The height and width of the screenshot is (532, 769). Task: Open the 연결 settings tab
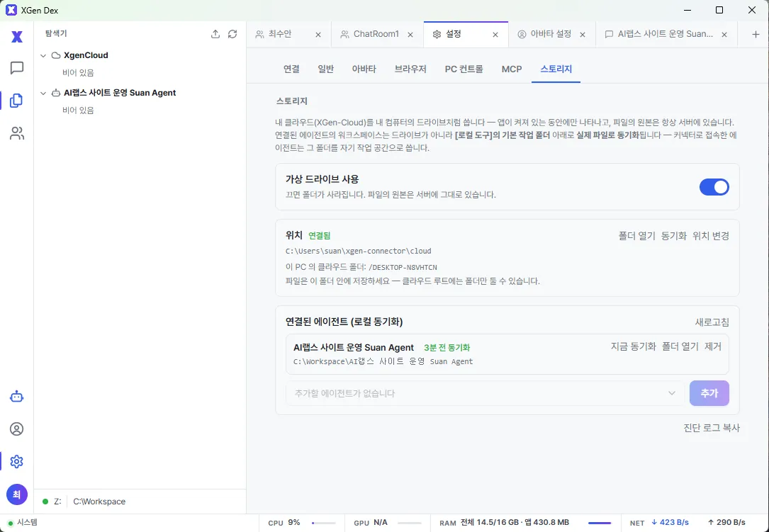click(x=291, y=69)
